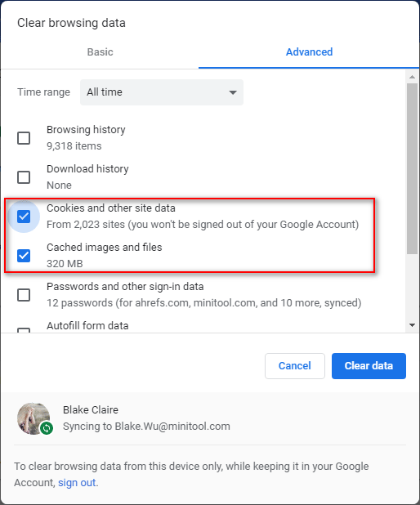Check Passwords and other sign-in data

click(24, 295)
